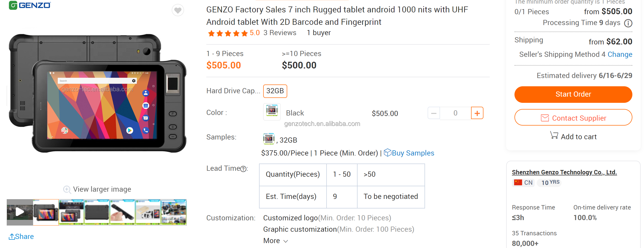
Task: Click the Share upload icon
Action: [x=12, y=236]
